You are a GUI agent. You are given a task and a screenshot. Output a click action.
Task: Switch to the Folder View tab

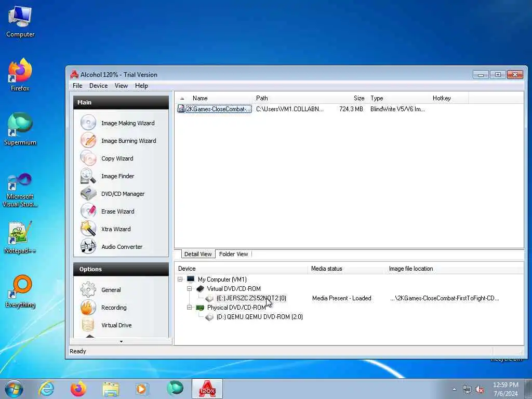click(x=233, y=254)
